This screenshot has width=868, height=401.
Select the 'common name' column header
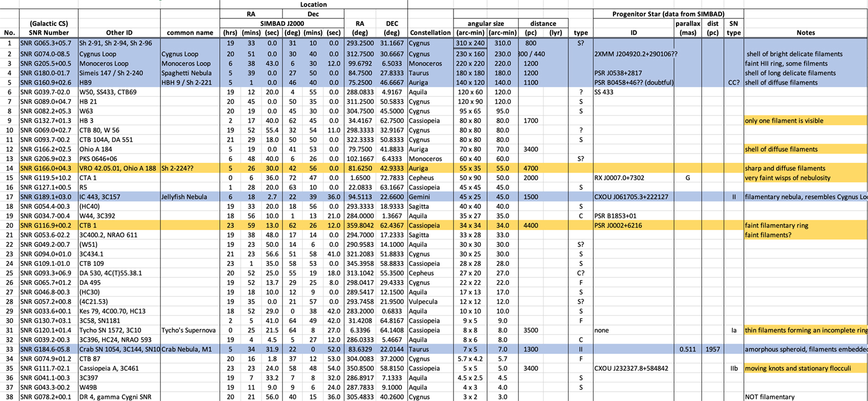click(190, 33)
